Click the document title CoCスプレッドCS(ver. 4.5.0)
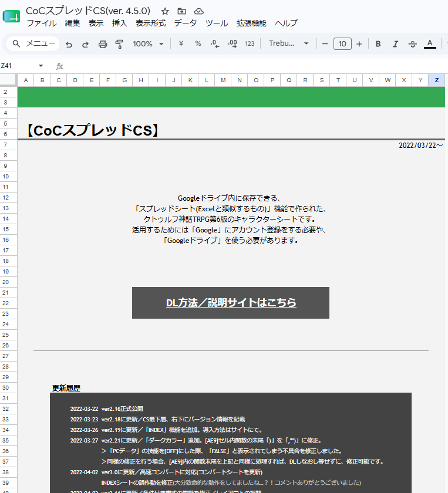This screenshot has height=493, width=448. click(88, 11)
